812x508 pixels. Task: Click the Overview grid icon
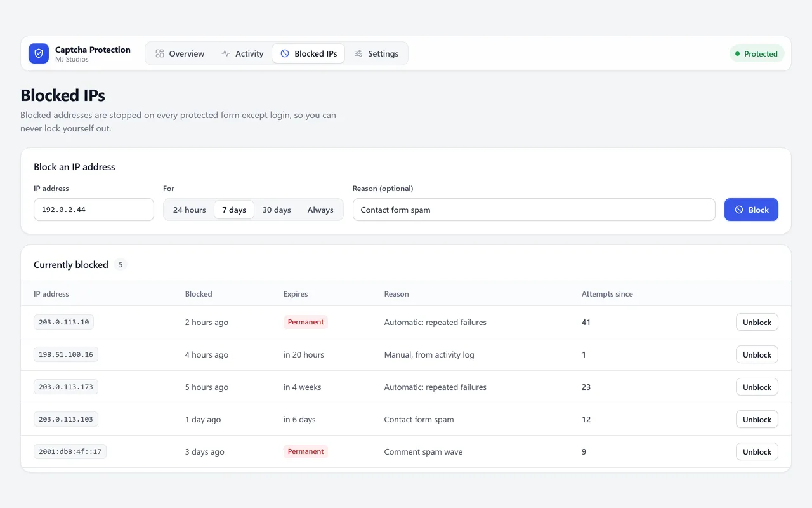click(160, 53)
